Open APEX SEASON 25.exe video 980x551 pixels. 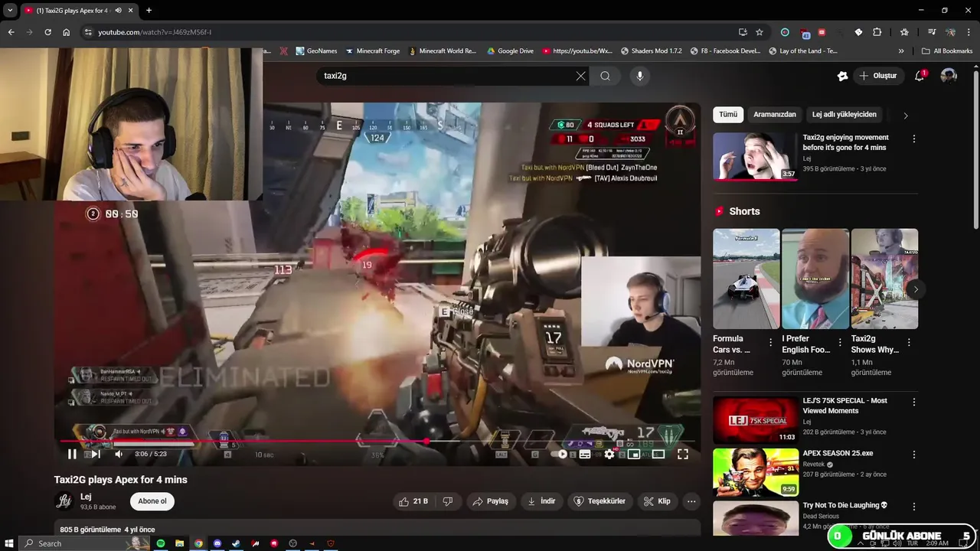[x=756, y=472]
